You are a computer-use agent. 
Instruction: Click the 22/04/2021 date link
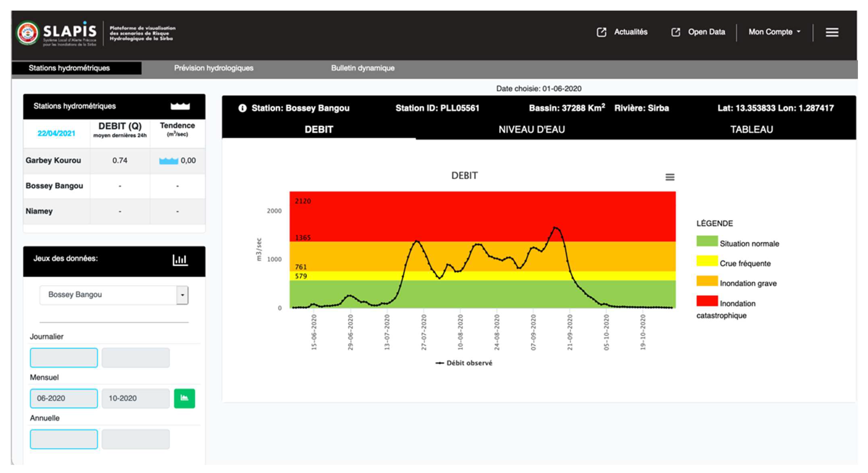56,133
